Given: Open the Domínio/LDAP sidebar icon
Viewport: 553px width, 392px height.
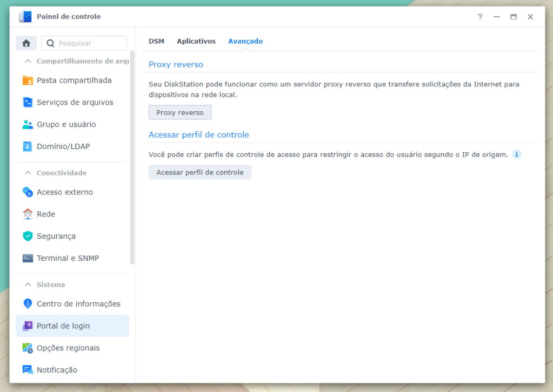Looking at the screenshot, I should pos(28,147).
